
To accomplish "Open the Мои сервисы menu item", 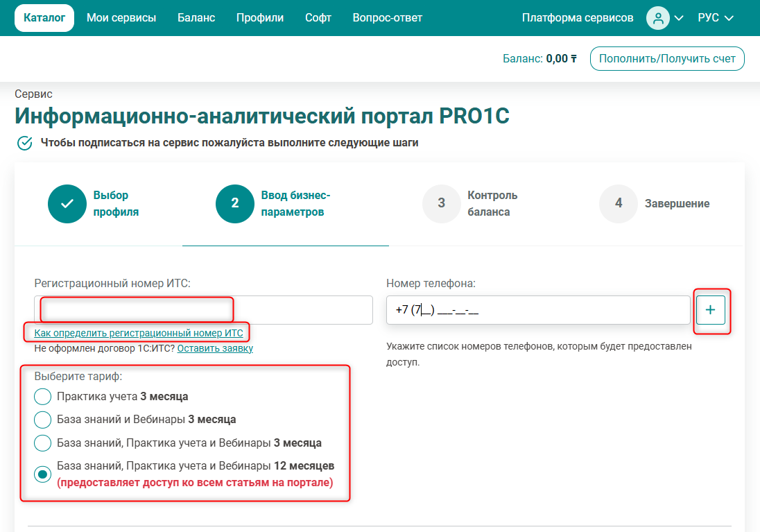I will pyautogui.click(x=121, y=18).
